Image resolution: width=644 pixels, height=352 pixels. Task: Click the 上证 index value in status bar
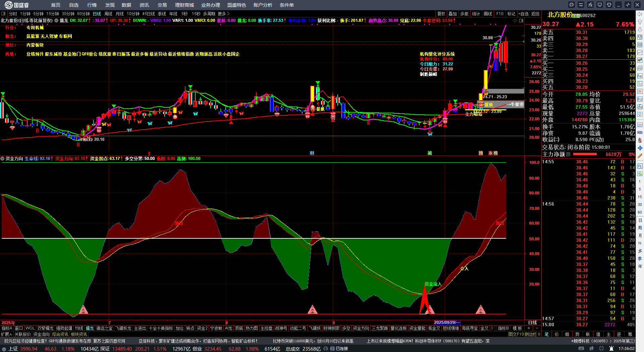click(x=29, y=349)
